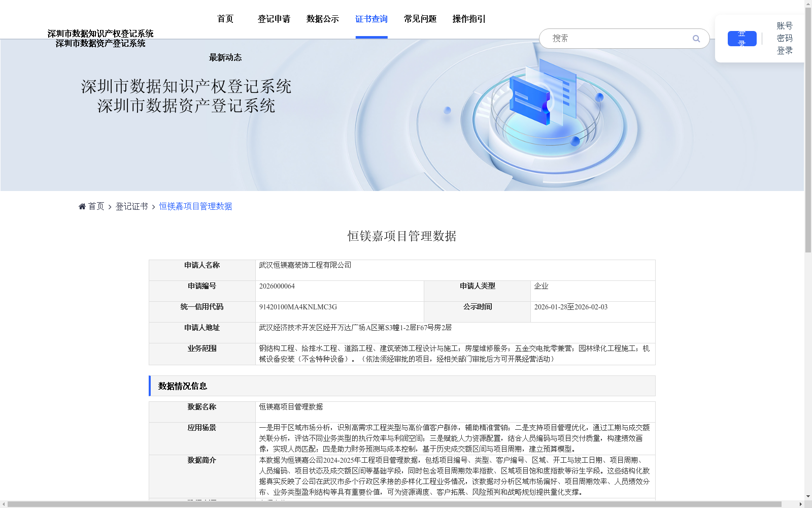Go to 登记证书 in the breadcrumb
Image resolution: width=812 pixels, height=508 pixels.
tap(131, 206)
